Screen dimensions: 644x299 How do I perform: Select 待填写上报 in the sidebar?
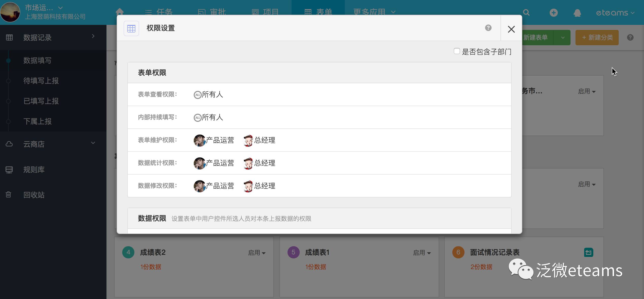(x=41, y=81)
